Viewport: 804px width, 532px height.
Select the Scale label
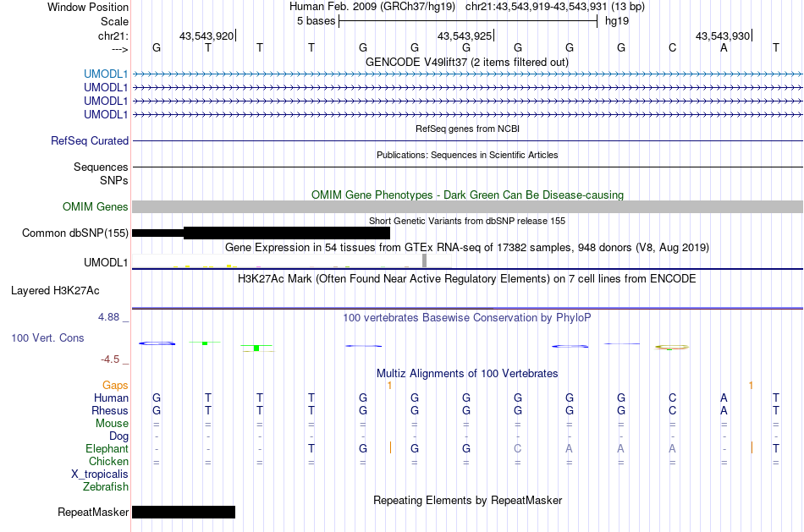click(114, 21)
